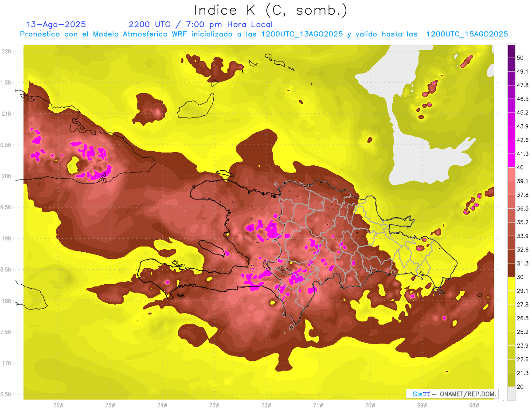
Task: Click the legend value 35.2
Action: [523, 222]
